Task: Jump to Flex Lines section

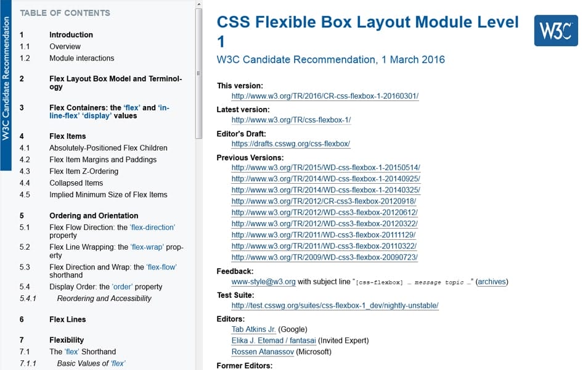Action: (68, 319)
